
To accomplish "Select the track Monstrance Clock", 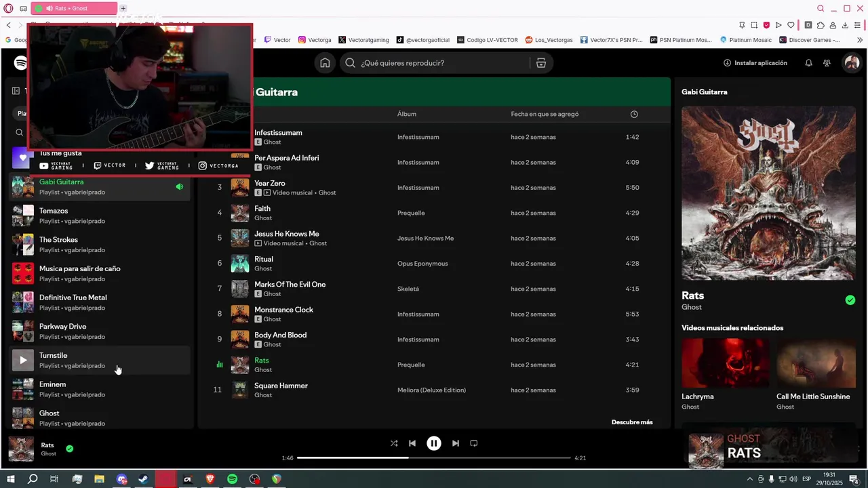I will coord(434,314).
